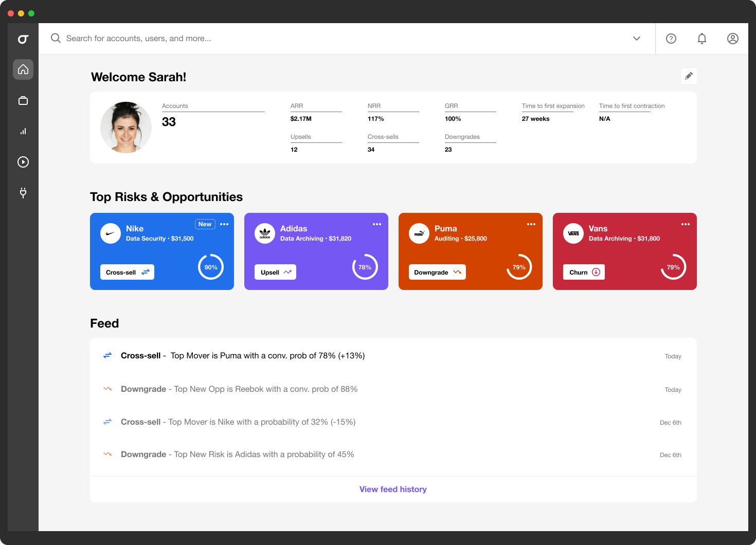Open the View feed history link

click(393, 489)
